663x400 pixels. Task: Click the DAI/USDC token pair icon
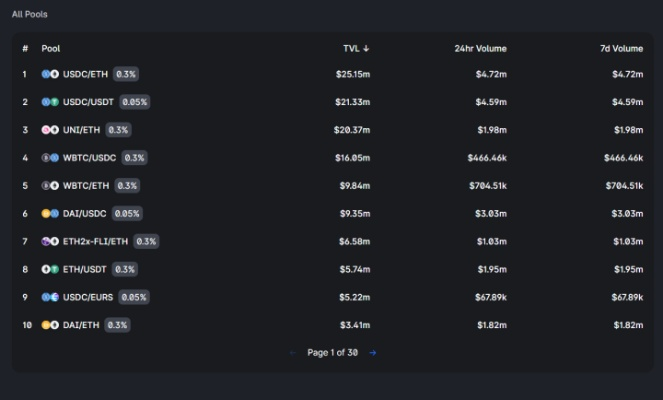click(49, 214)
